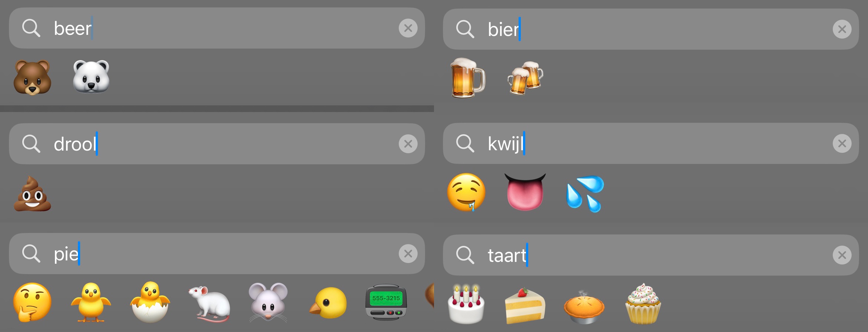
Task: Choose the hatching chick emoji
Action: point(150,302)
